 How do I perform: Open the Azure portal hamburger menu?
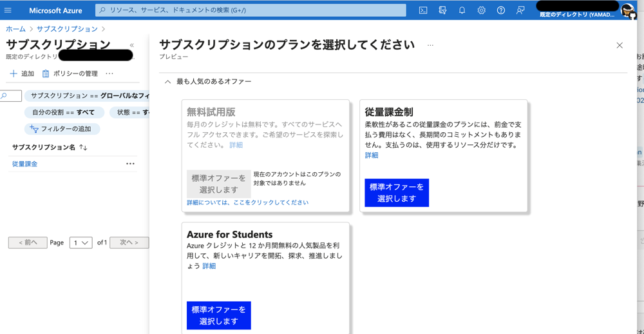[x=8, y=10]
